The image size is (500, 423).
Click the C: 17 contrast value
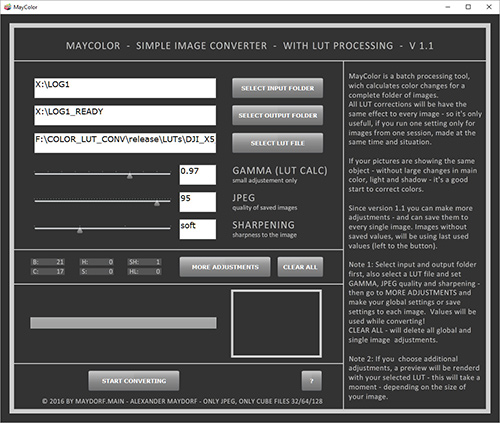pyautogui.click(x=48, y=272)
